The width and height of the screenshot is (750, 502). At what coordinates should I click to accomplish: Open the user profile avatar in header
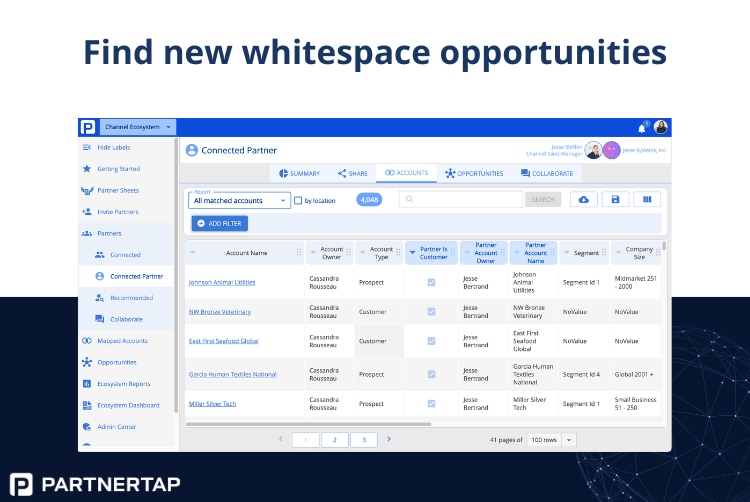pyautogui.click(x=661, y=127)
